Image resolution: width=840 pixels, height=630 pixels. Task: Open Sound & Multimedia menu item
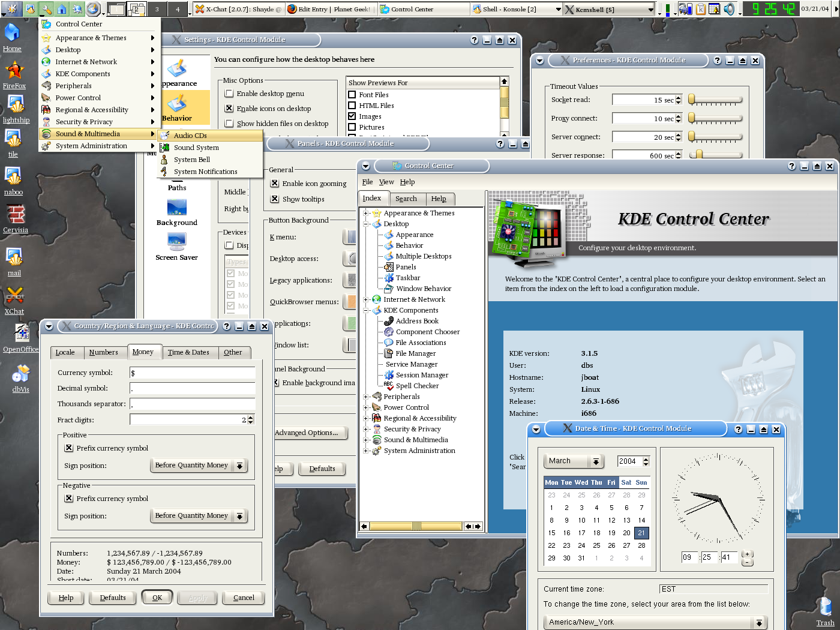(x=98, y=134)
